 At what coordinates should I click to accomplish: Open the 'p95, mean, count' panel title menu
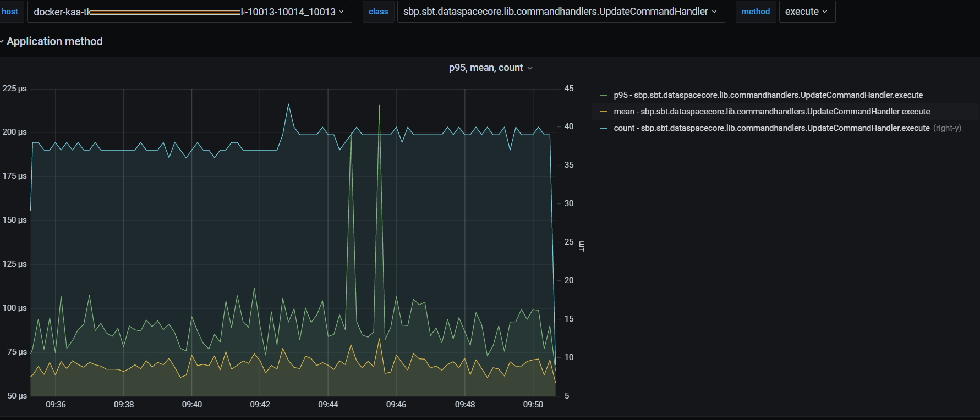(x=485, y=68)
